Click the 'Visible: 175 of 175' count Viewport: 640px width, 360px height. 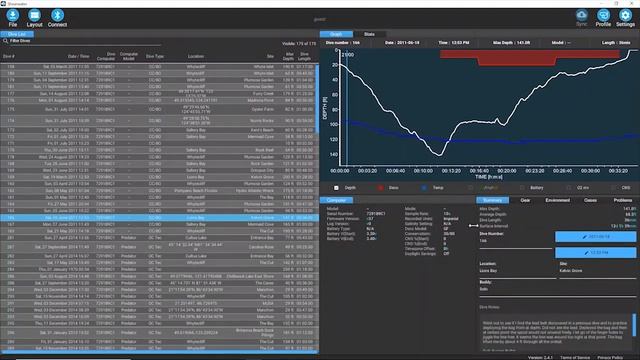299,44
